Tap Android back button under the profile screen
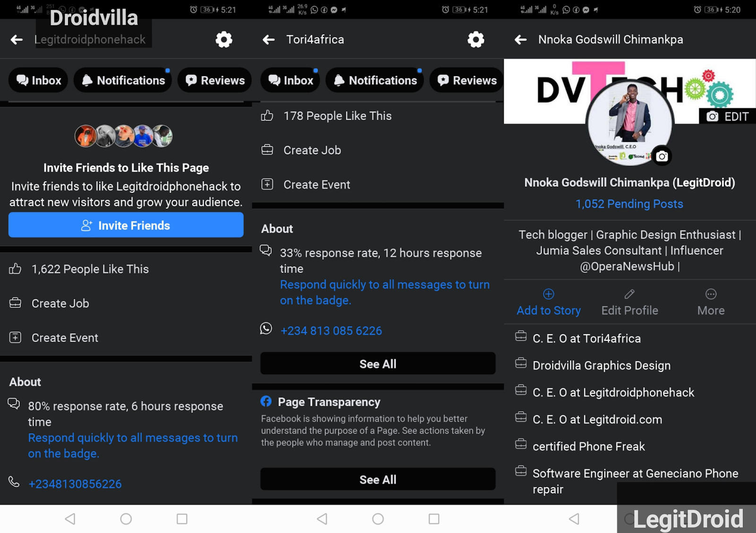 [574, 519]
